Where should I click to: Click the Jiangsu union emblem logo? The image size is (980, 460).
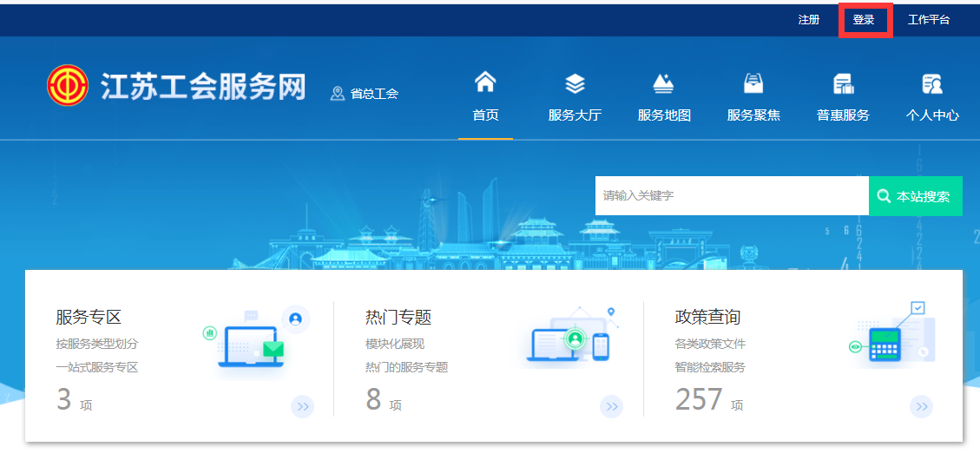(68, 85)
